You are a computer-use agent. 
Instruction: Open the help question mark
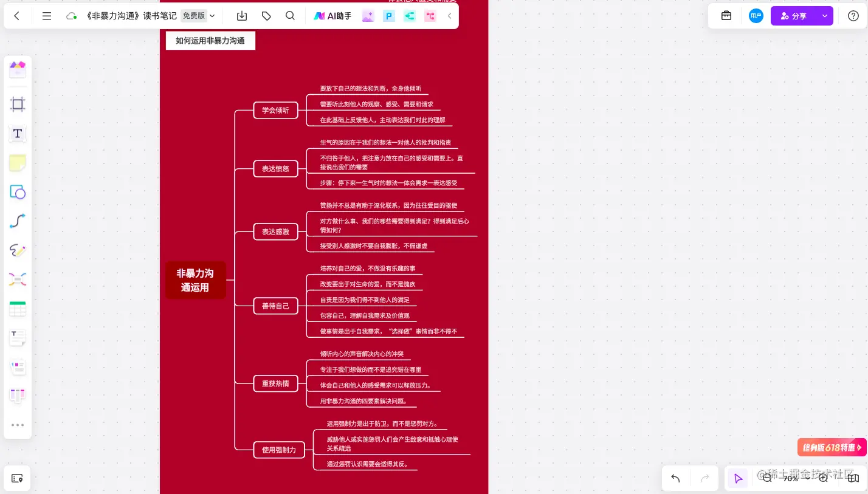(x=853, y=16)
